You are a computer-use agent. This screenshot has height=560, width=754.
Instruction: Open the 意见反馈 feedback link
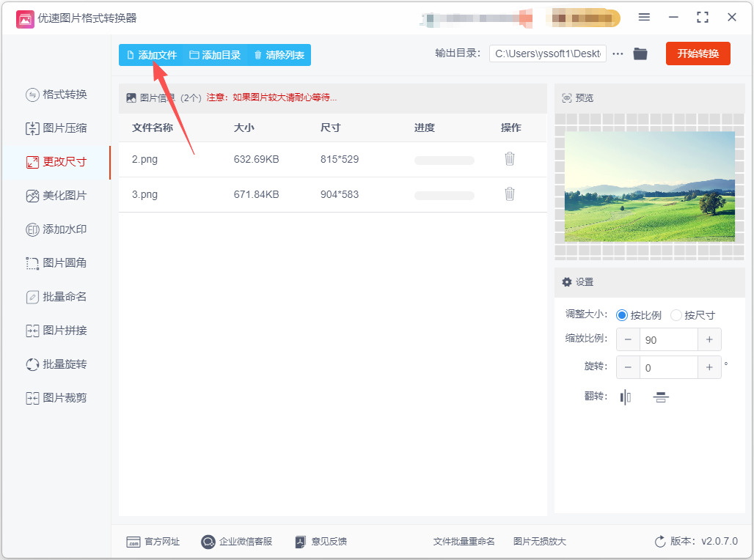[321, 542]
